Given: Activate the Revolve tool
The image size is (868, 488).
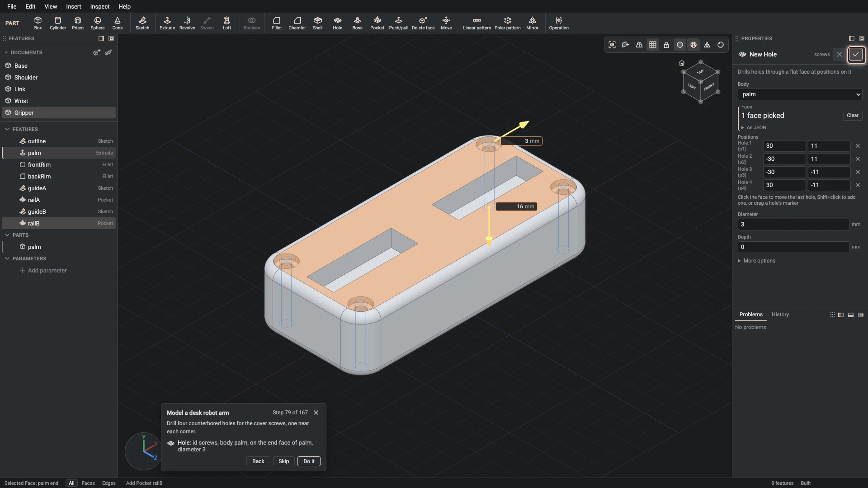Looking at the screenshot, I should [187, 23].
